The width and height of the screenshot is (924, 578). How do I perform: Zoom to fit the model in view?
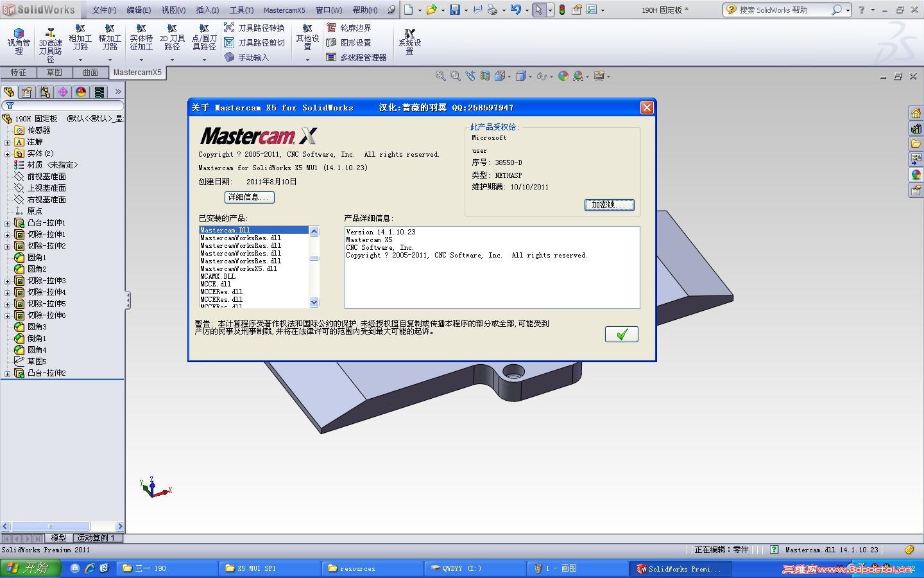(x=441, y=76)
